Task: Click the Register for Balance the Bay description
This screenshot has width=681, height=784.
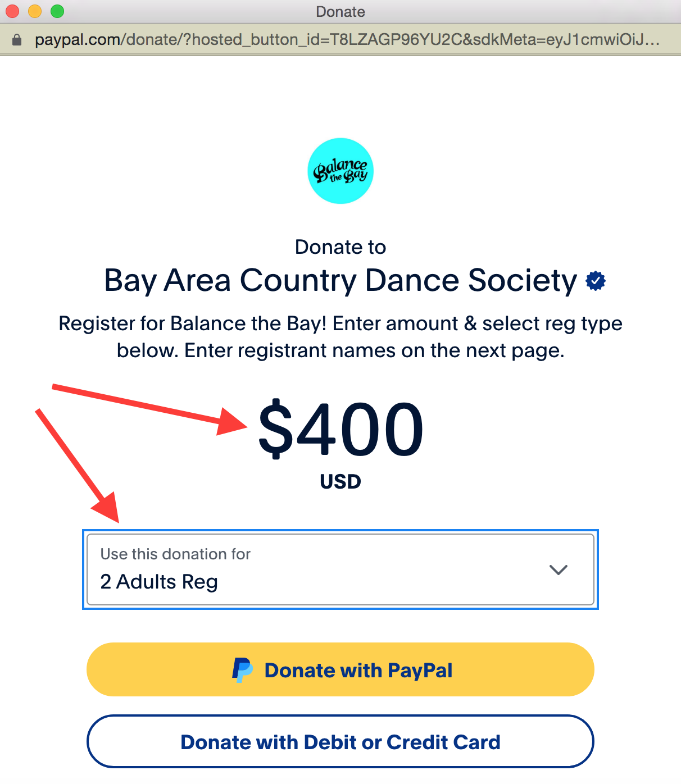Action: pyautogui.click(x=341, y=324)
